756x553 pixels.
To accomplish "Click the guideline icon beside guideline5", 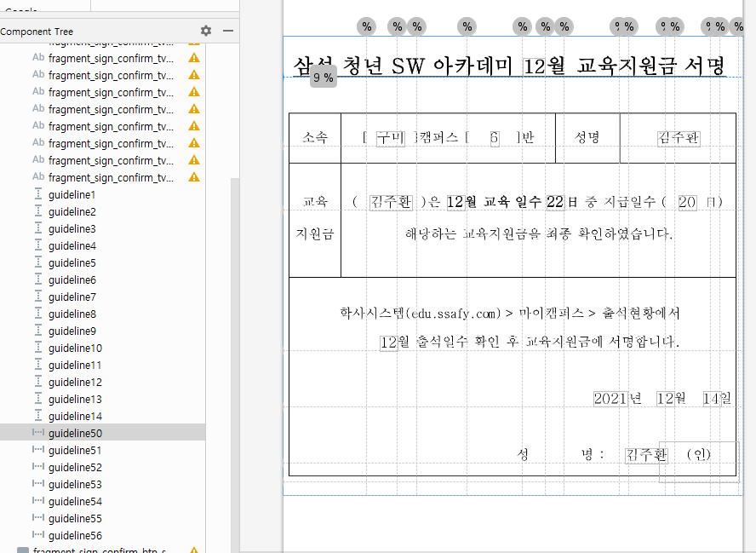I will [x=38, y=262].
